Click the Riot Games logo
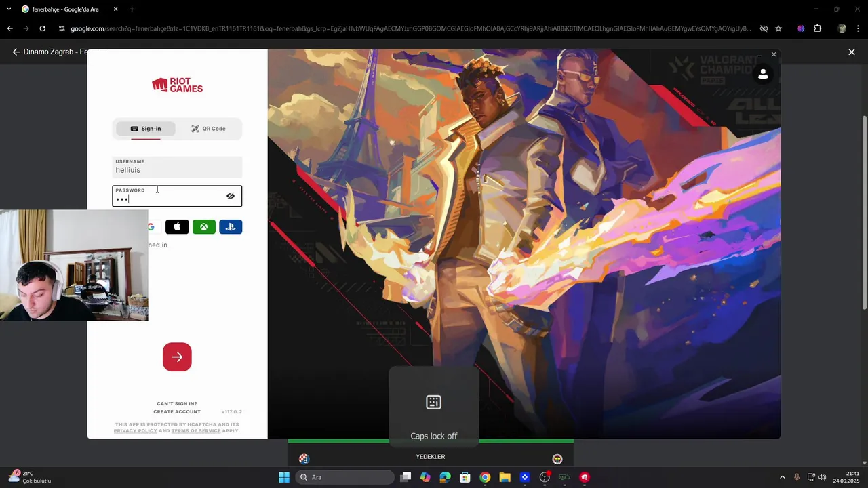 click(177, 85)
